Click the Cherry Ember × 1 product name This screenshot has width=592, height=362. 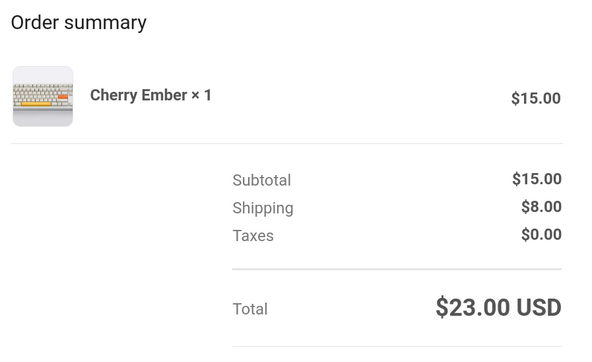click(151, 95)
